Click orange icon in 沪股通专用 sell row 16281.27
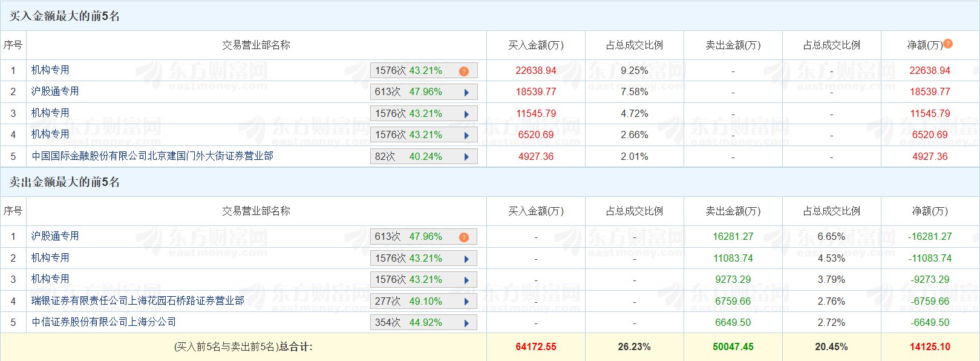Viewport: 980px width, 361px height. point(464,237)
